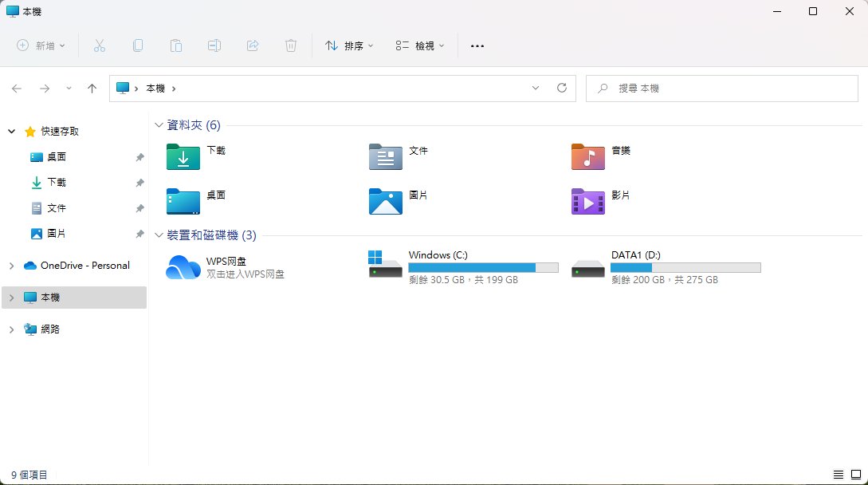Screen dimensions: 868x485
Task: Switch to large thumbnails view in status bar
Action: [x=855, y=475]
